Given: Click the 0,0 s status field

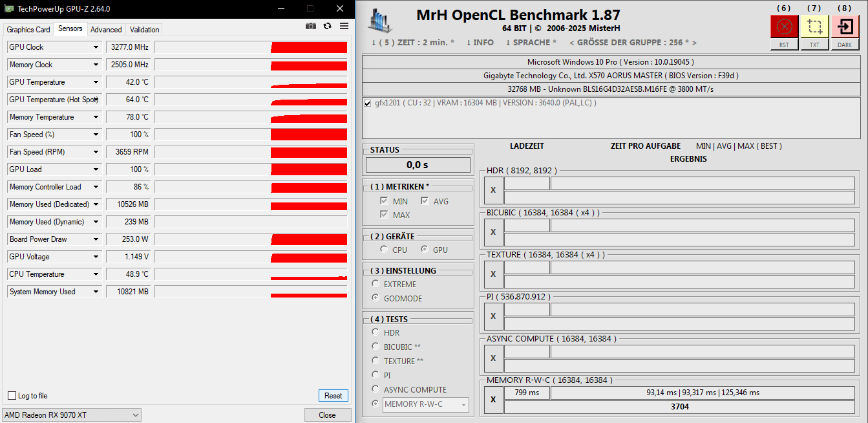Looking at the screenshot, I should click(418, 165).
